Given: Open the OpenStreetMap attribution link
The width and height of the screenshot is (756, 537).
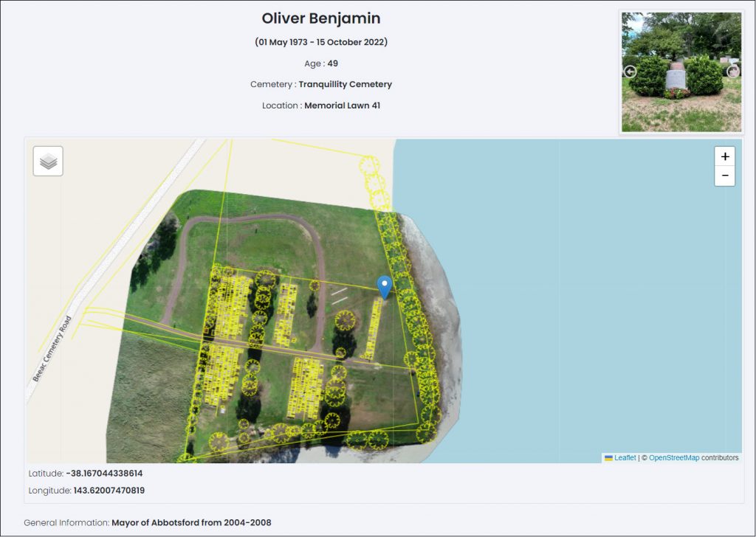Looking at the screenshot, I should point(673,457).
